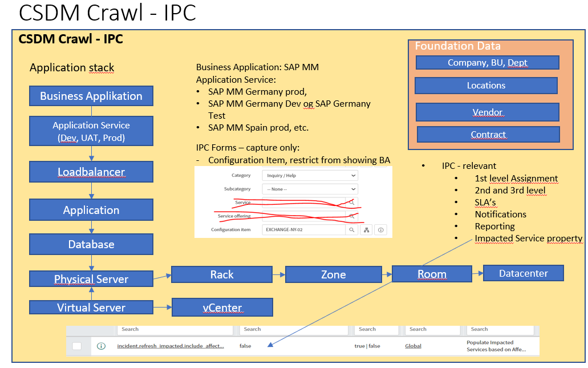This screenshot has height=368, width=588.
Task: Select the Rack box
Action: (222, 274)
